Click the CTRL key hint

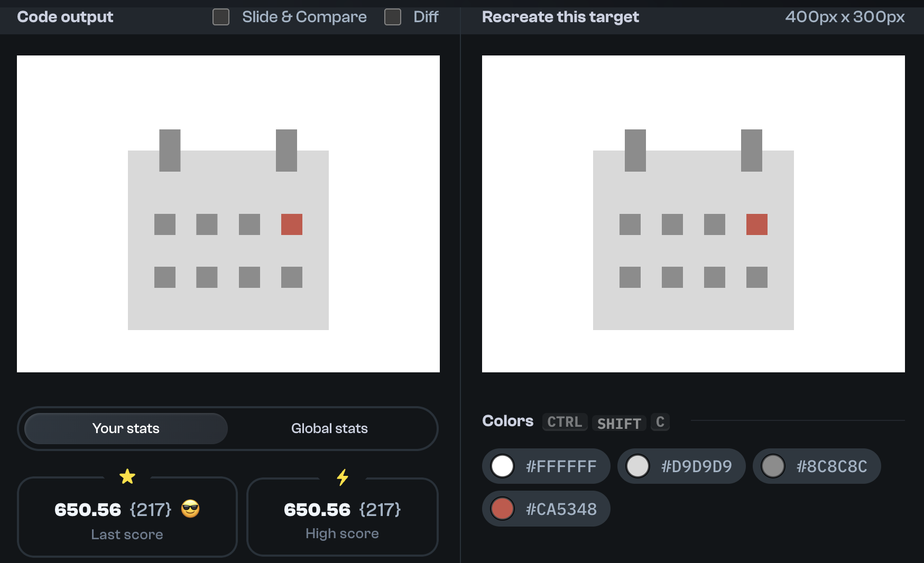tap(565, 422)
